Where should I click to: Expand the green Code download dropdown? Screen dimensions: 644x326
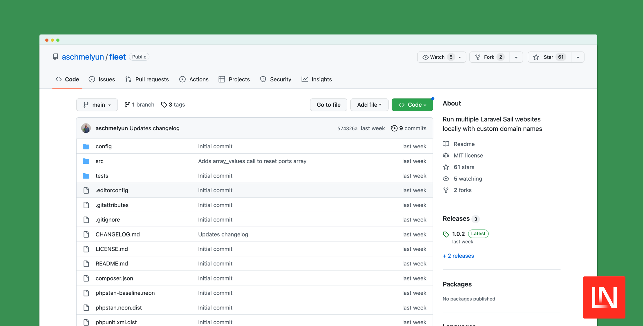412,105
